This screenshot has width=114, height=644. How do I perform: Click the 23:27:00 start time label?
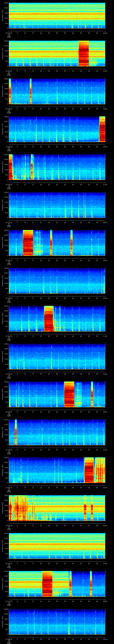coord(9,223)
